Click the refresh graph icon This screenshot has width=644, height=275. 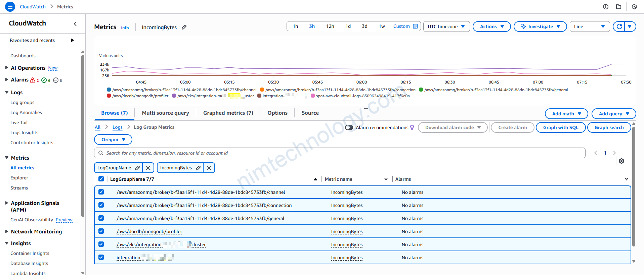point(619,26)
